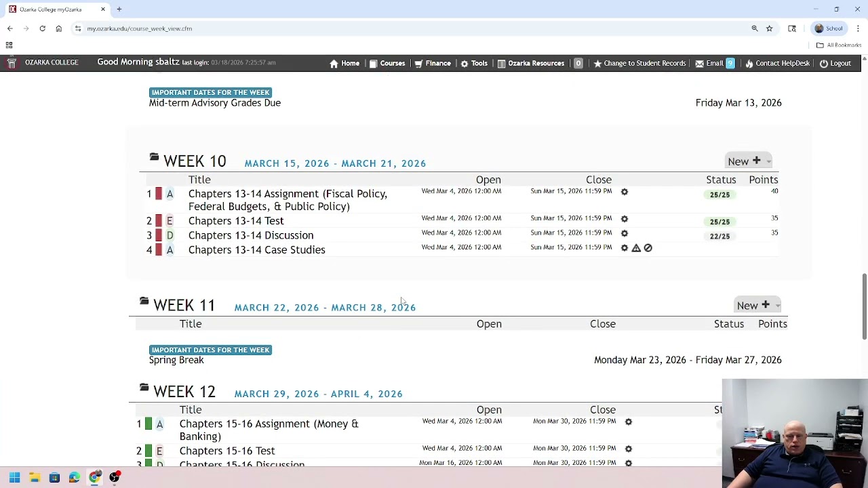Screen dimensions: 868x488
Task: Open File Explorer from the taskbar
Action: pos(35,478)
